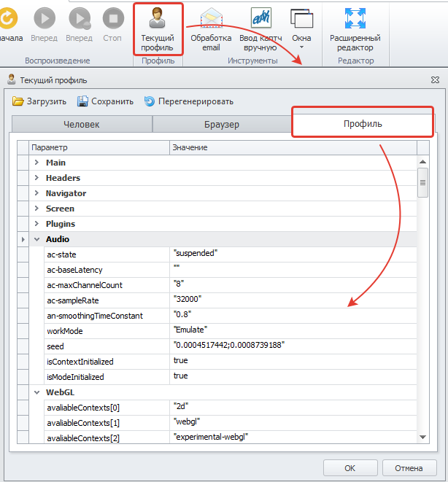Image resolution: width=448 pixels, height=482 pixels.
Task: Select the workMode parameter
Action: 107,331
